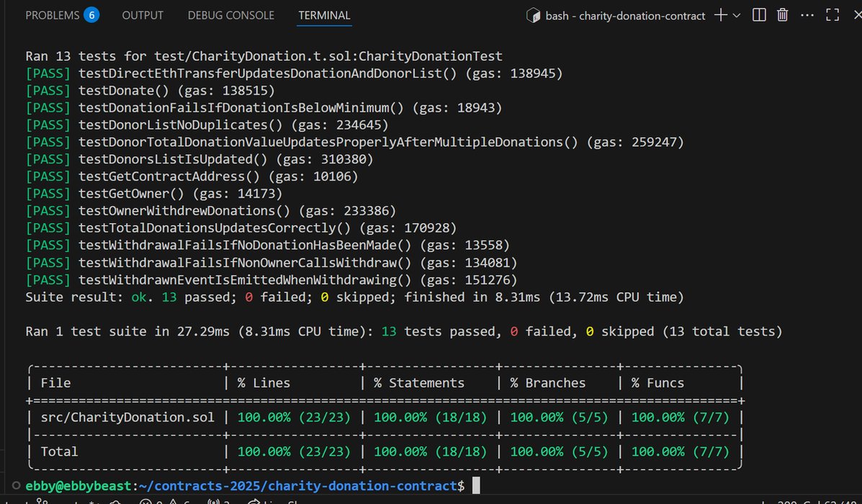Image resolution: width=862 pixels, height=504 pixels.
Task: Click the problems count badge showing 6
Action: [x=91, y=15]
